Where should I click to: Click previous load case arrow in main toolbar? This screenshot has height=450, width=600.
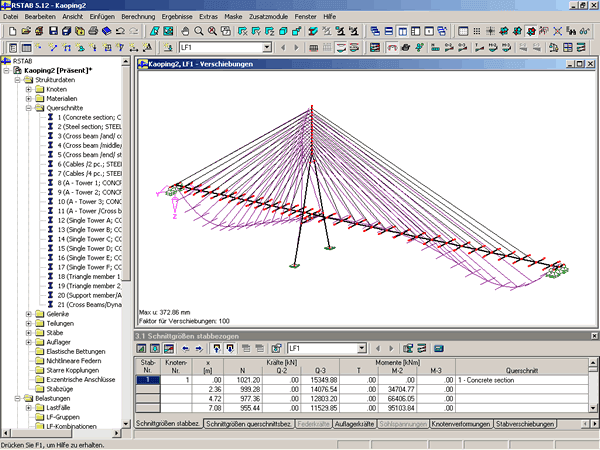(282, 47)
